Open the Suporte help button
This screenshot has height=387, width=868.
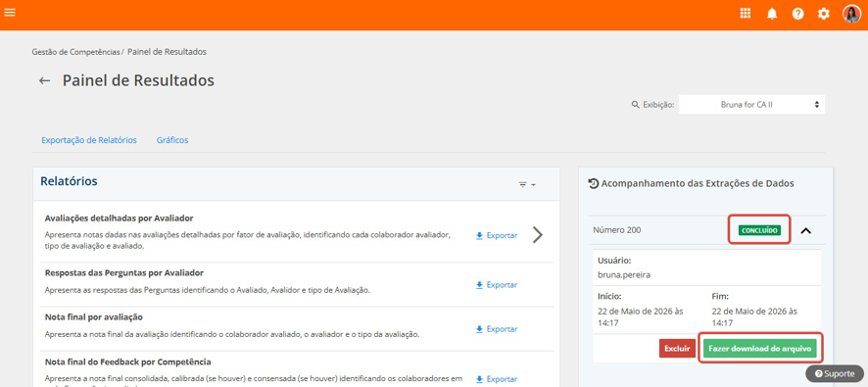click(x=835, y=373)
